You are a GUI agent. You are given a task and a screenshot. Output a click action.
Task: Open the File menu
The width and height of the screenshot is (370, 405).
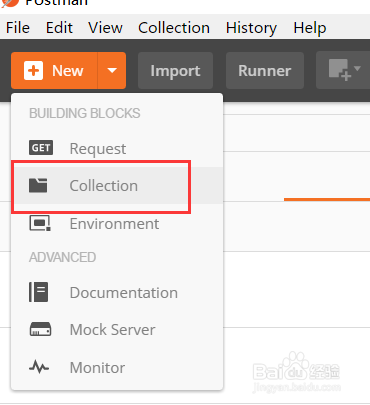(18, 28)
